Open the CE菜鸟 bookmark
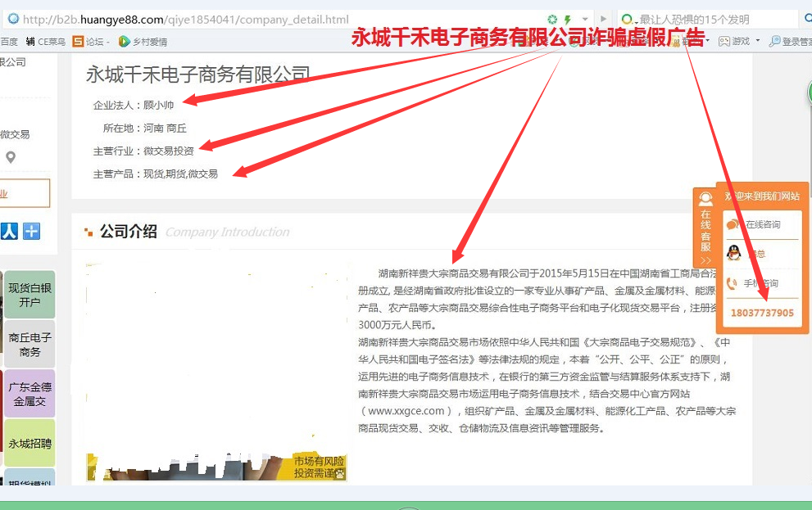 coord(46,42)
